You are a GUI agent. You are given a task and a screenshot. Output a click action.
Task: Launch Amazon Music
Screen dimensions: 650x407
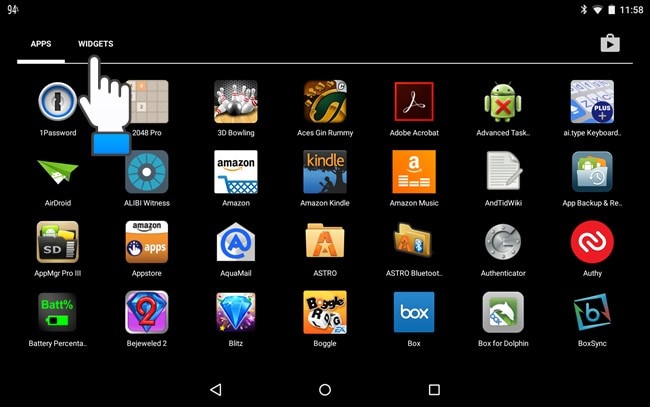click(x=414, y=172)
